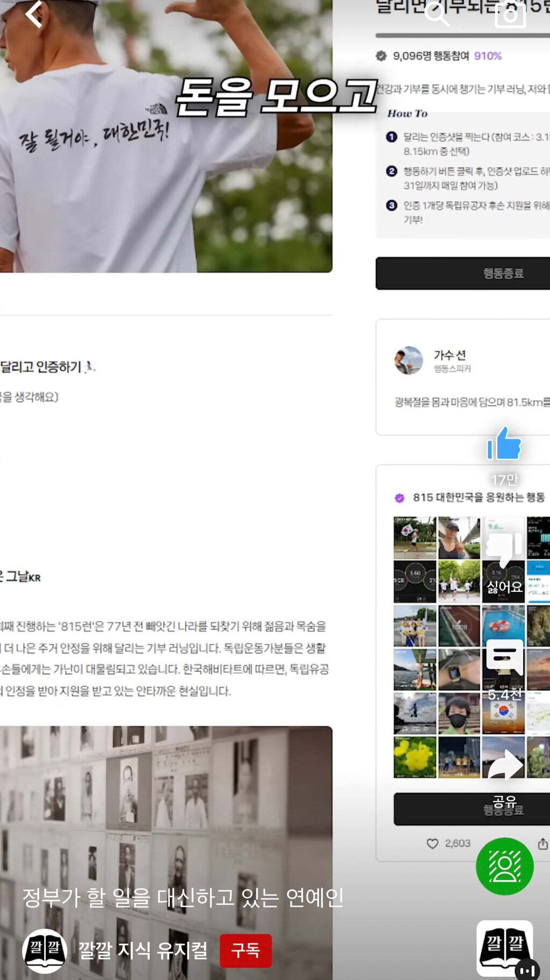Click the How To heading
Viewport: 550px width, 980px height.
click(408, 113)
